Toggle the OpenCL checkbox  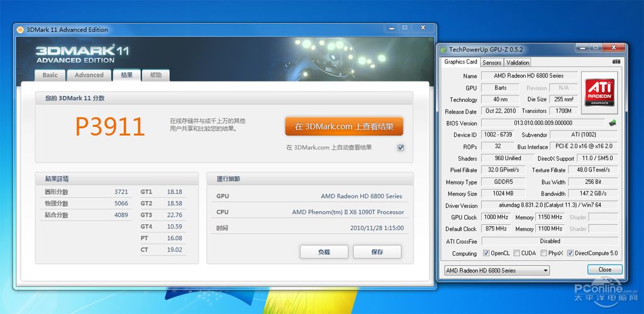(x=486, y=253)
